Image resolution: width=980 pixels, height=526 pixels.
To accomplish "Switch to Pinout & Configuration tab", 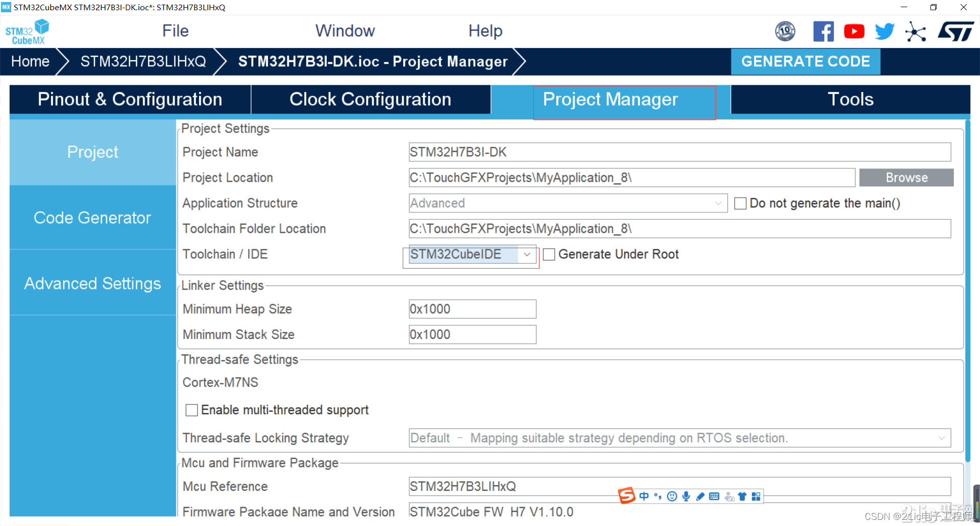I will coord(130,99).
